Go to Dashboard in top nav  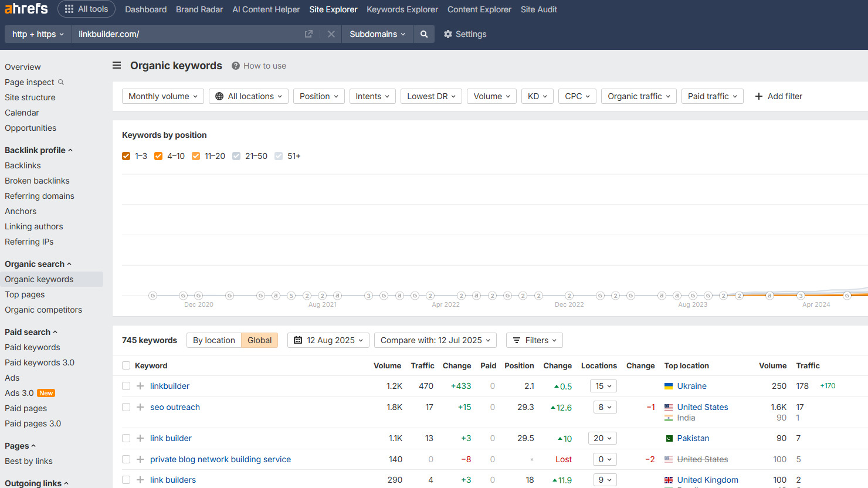pyautogui.click(x=145, y=9)
